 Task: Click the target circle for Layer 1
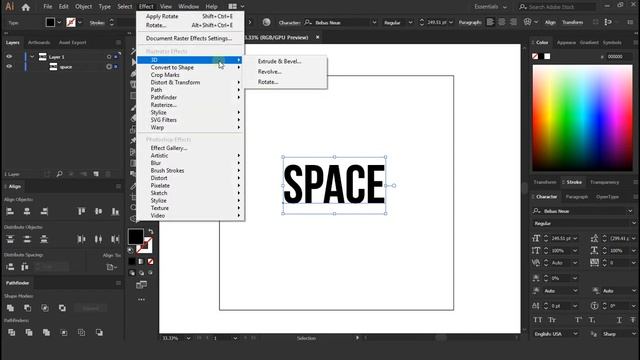(x=109, y=57)
